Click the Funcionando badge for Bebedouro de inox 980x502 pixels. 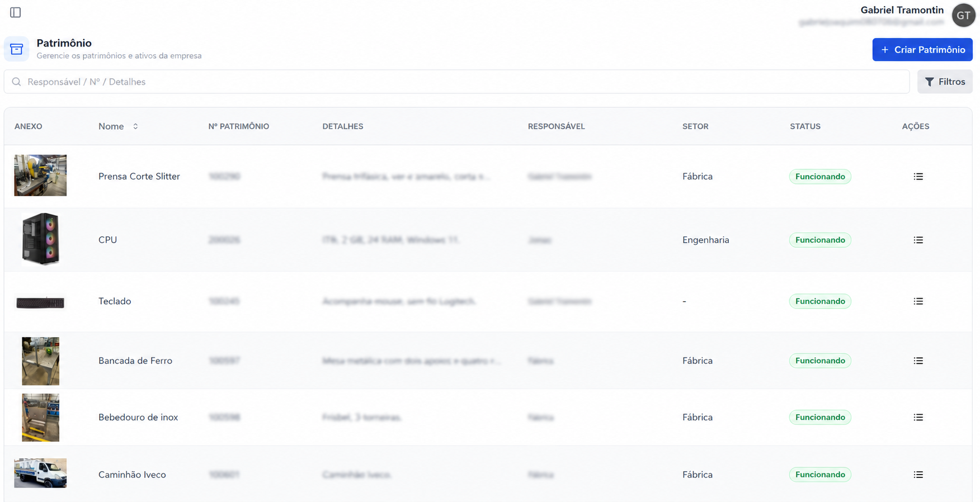[820, 417]
